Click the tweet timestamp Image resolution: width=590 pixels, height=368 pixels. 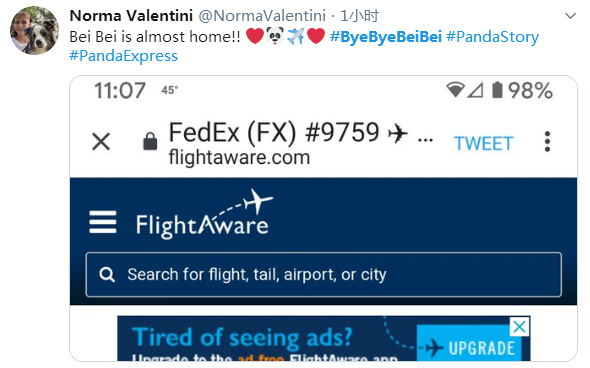pyautogui.click(x=359, y=16)
